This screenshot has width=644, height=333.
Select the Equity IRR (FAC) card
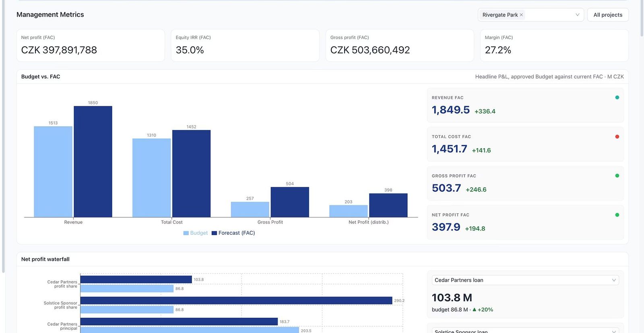click(245, 46)
